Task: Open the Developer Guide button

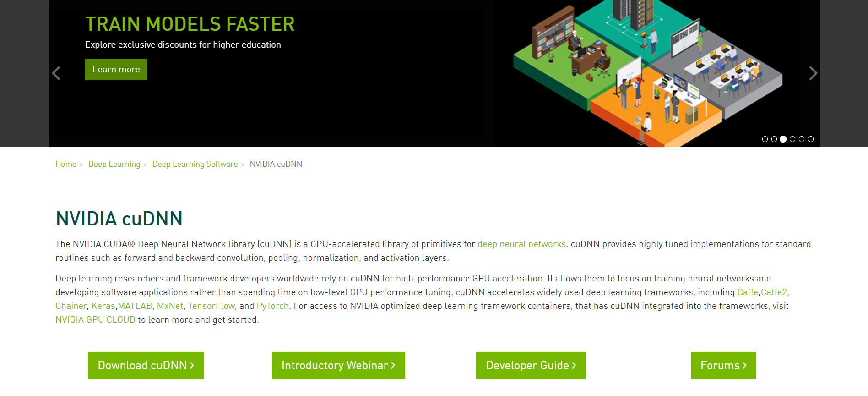Action: point(531,365)
